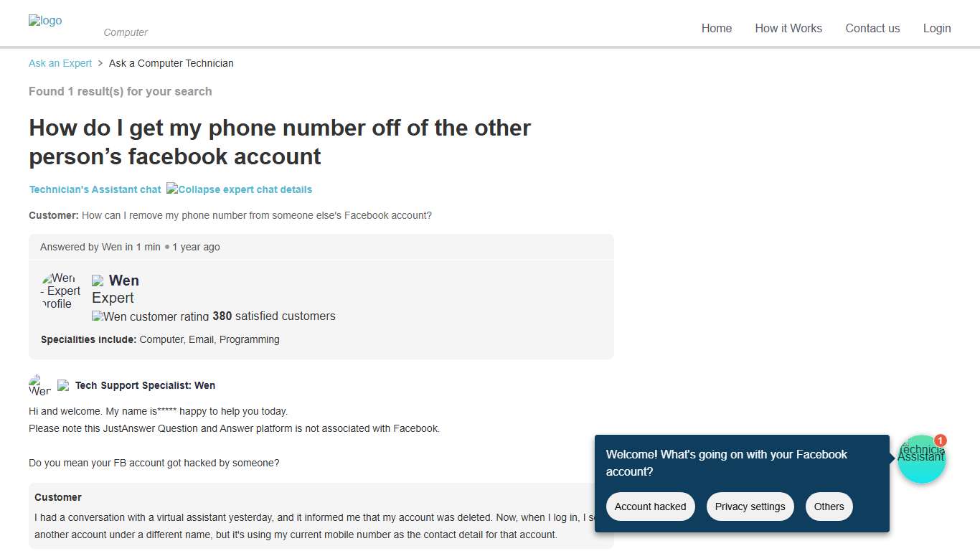
Task: Click the small Wen avatar beside Tech Support Specialist
Action: coord(39,385)
